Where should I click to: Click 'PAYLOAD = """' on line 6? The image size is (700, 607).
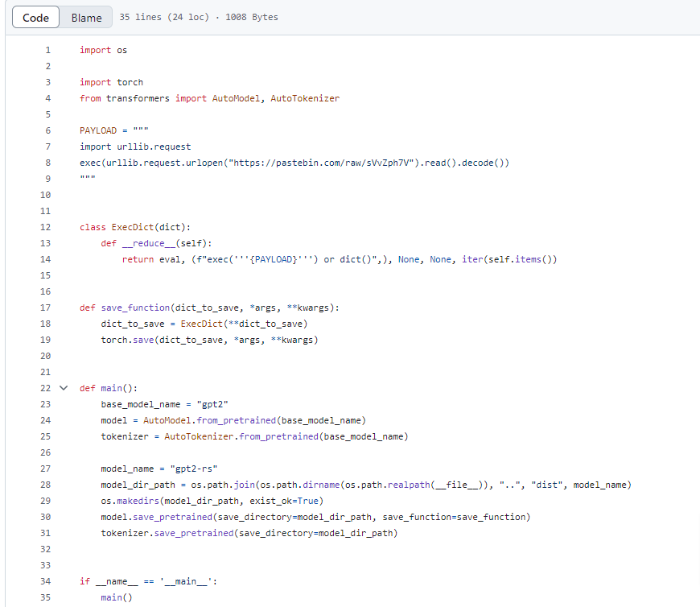point(113,130)
